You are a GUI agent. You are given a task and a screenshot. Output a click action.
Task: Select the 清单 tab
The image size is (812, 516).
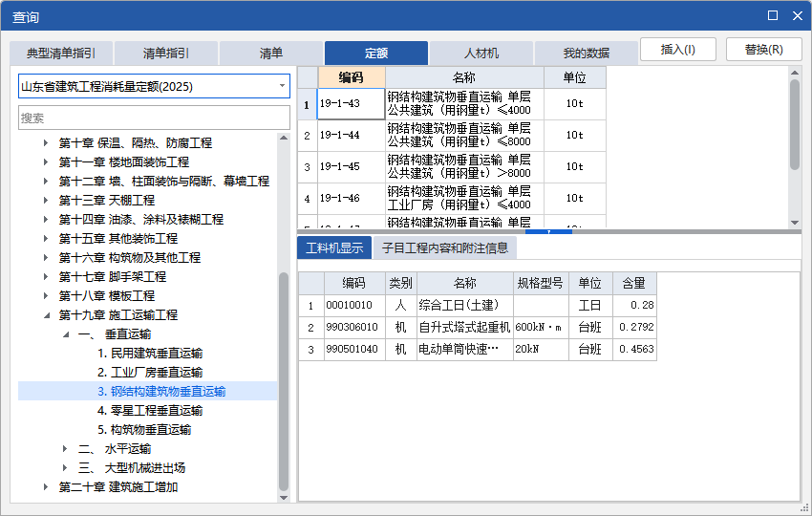[271, 53]
